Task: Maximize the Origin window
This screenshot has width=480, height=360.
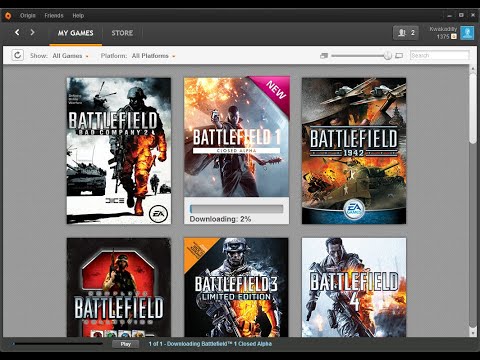Action: [x=461, y=15]
